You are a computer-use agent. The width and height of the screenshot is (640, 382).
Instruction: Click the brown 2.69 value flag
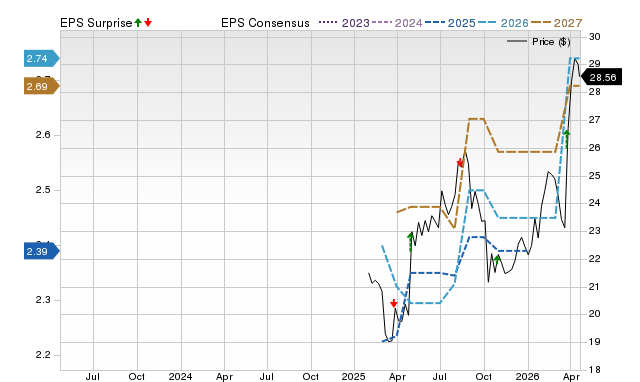[x=42, y=86]
